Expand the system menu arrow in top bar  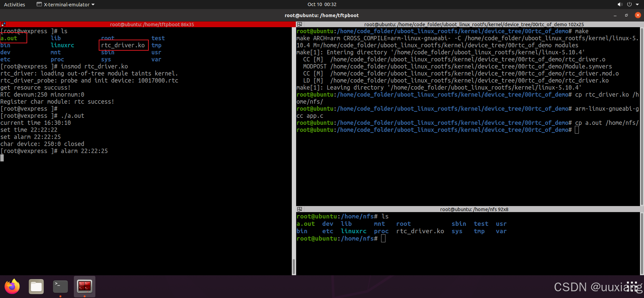click(x=637, y=4)
